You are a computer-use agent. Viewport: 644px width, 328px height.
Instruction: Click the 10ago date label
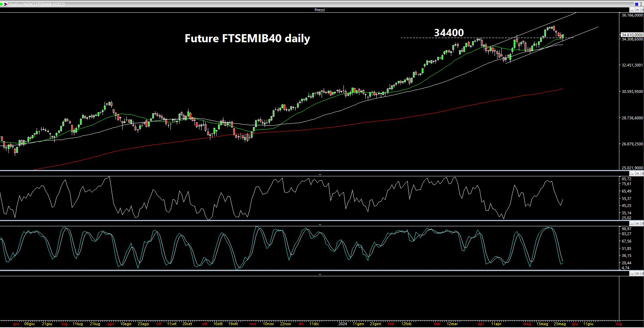point(126,324)
